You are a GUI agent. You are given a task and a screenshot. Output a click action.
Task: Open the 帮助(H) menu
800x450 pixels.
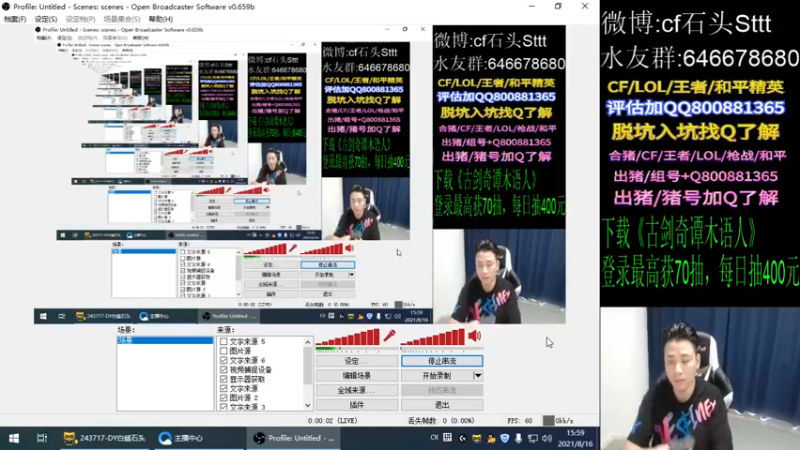tap(161, 19)
